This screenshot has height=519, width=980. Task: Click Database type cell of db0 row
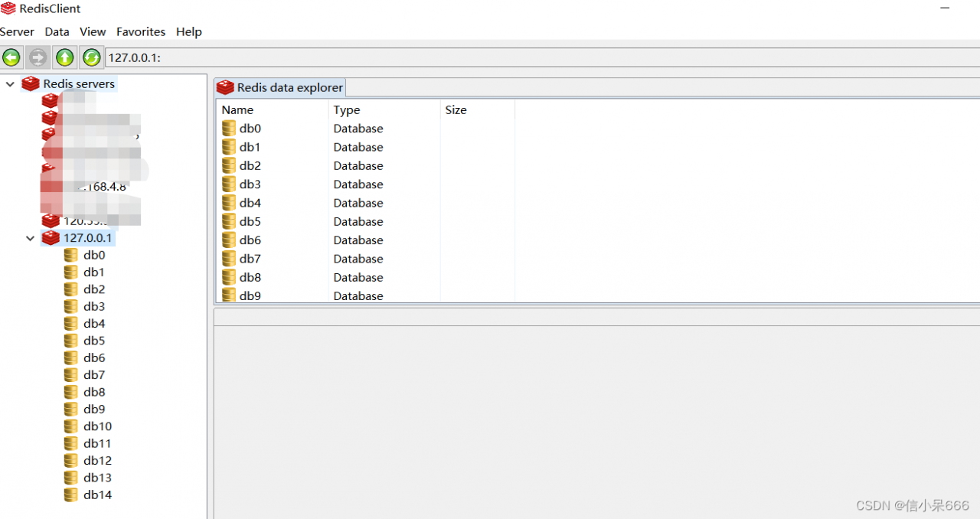click(x=358, y=129)
